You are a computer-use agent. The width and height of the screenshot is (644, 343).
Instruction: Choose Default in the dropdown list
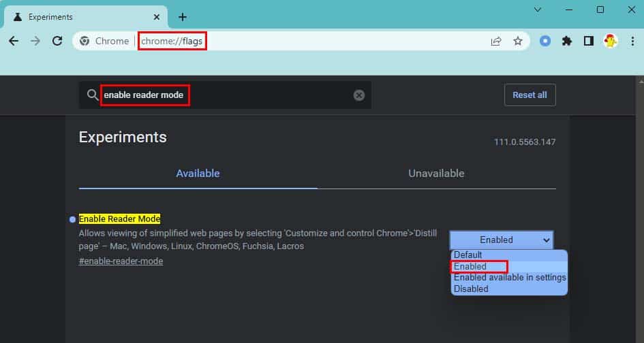pos(509,255)
